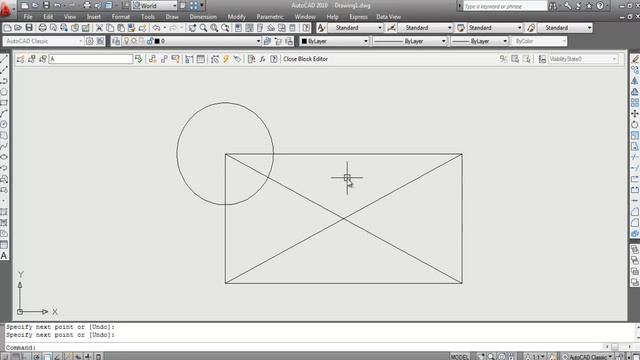The image size is (640, 360).
Task: Open the ByLayer linetype dropdown
Action: tap(410, 41)
